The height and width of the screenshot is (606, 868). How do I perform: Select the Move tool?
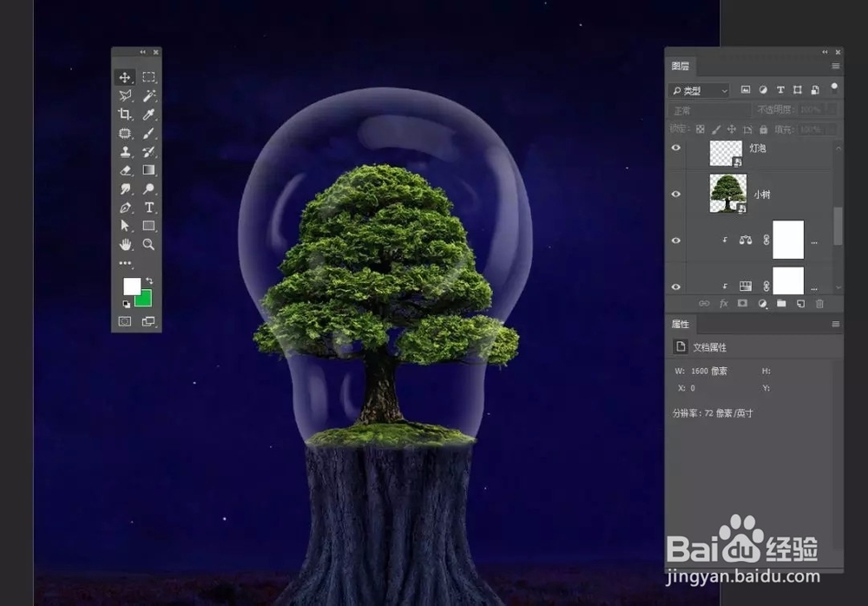pos(124,76)
